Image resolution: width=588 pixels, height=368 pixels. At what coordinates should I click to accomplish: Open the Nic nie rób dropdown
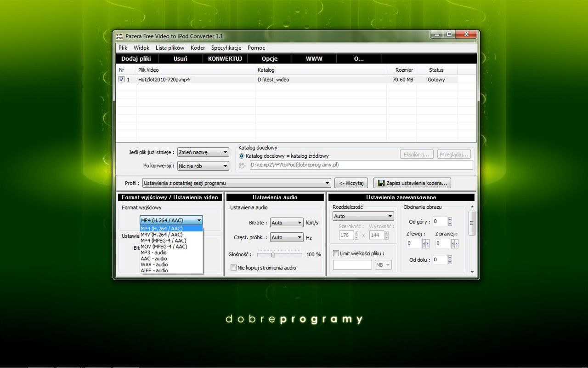(x=203, y=166)
